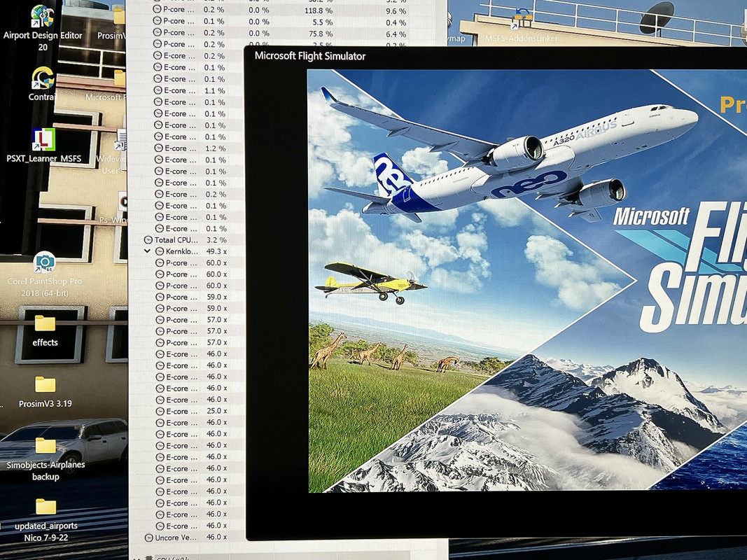
Task: Click sensor icon beside Totaal CPU row
Action: [148, 240]
